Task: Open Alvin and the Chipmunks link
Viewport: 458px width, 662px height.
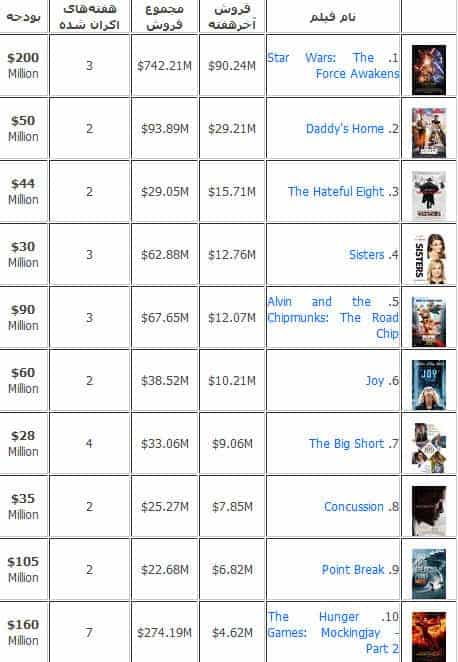Action: click(333, 317)
